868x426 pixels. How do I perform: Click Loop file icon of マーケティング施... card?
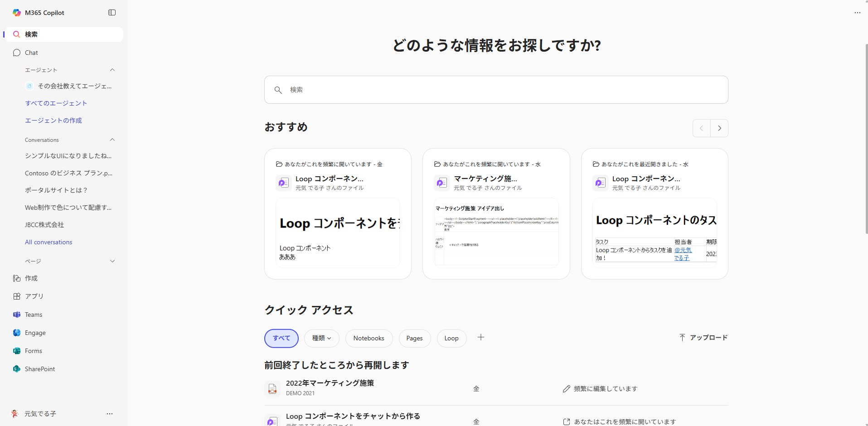click(x=441, y=183)
